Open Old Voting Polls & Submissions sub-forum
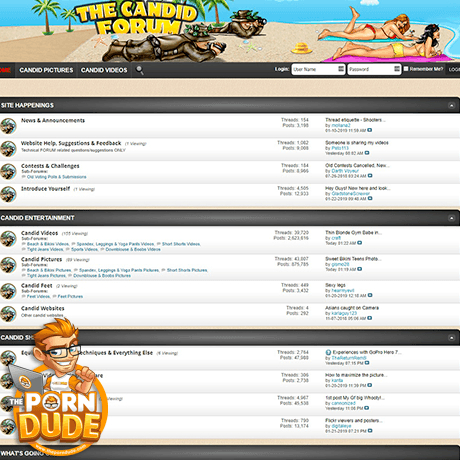460x460 pixels. 57,177
